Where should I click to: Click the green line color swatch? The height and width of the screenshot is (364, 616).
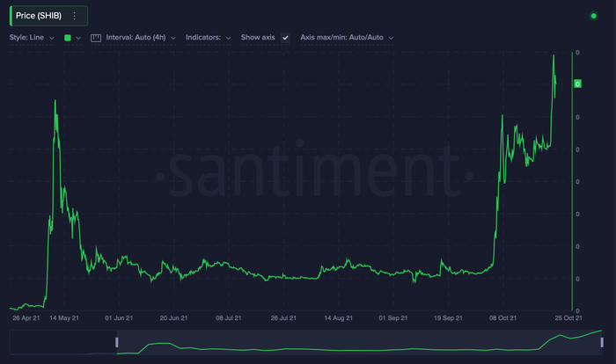pos(68,38)
